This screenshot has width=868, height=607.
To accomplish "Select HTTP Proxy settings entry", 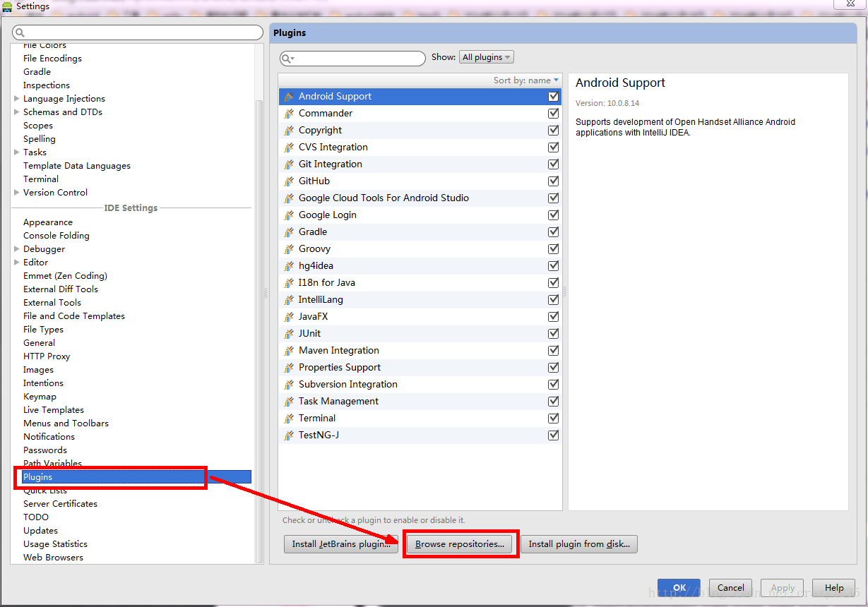I will click(47, 356).
